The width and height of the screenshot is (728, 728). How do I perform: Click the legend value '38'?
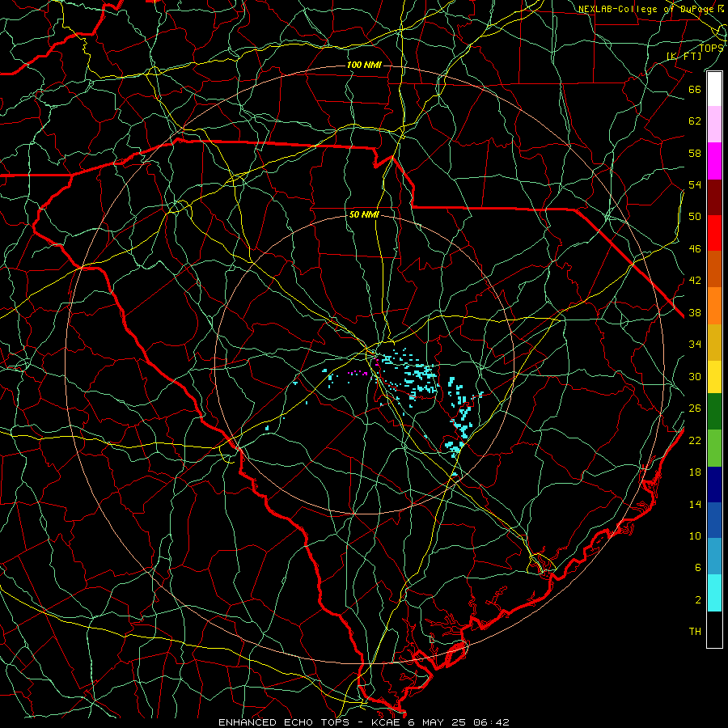[695, 312]
